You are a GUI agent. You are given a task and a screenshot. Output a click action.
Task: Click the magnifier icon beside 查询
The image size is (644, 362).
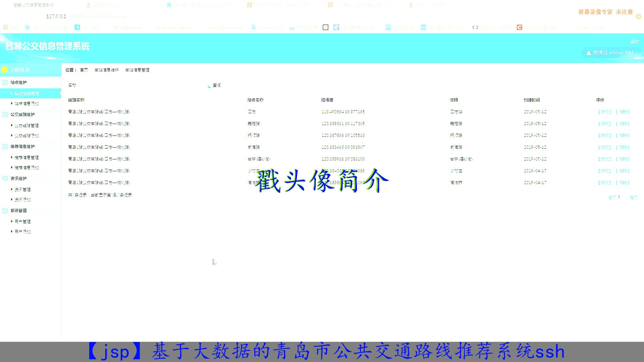coord(209,86)
